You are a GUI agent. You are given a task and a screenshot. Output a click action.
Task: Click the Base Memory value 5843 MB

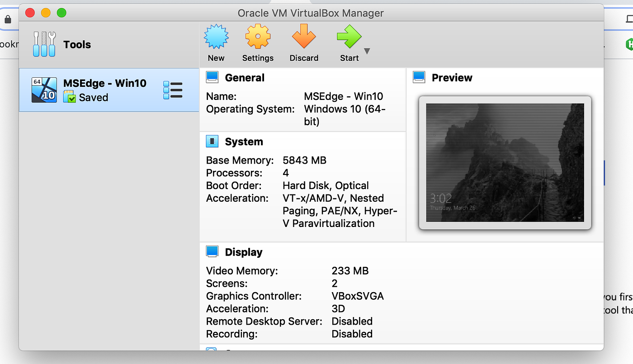304,161
